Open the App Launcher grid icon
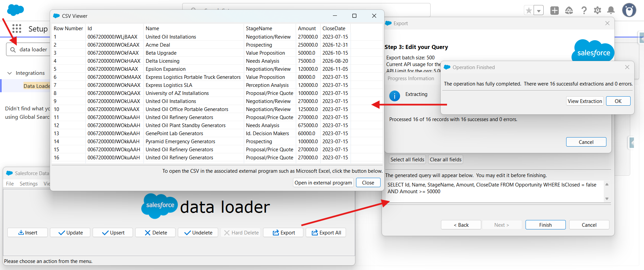The width and height of the screenshot is (644, 270). click(17, 29)
